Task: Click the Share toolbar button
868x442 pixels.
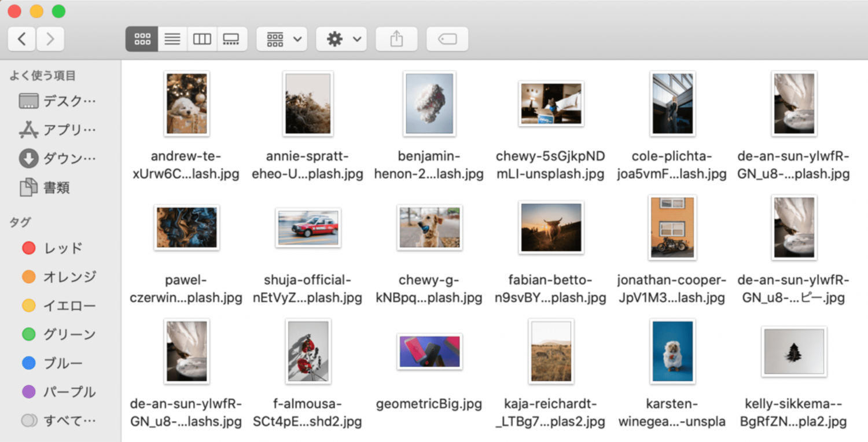Action: point(396,39)
